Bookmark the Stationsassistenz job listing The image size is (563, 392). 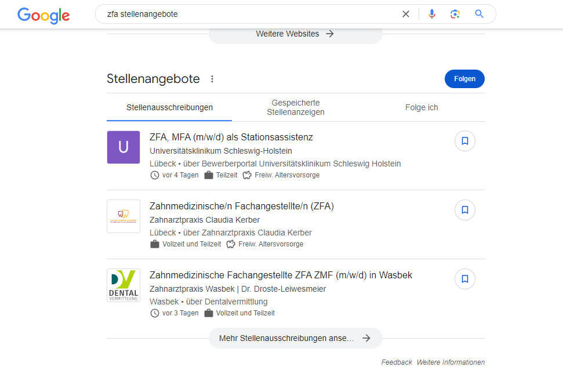[x=465, y=141]
